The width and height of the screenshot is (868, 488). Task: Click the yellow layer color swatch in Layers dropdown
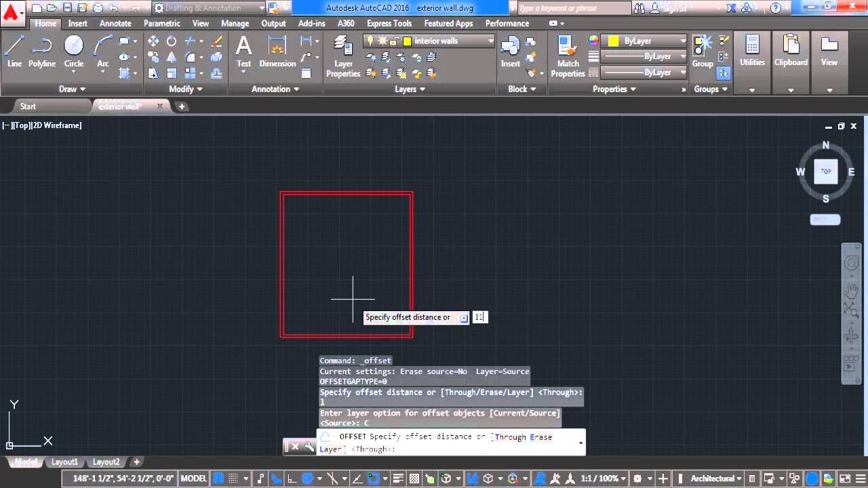point(407,41)
